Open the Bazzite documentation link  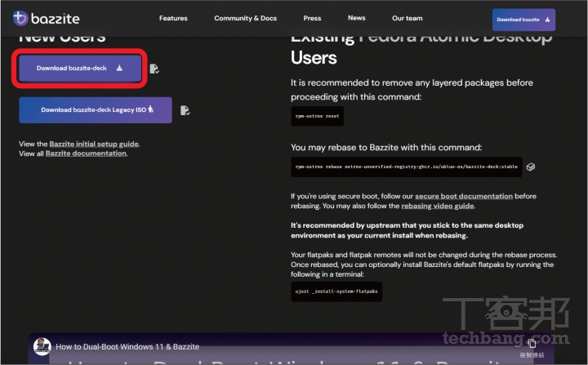point(86,154)
